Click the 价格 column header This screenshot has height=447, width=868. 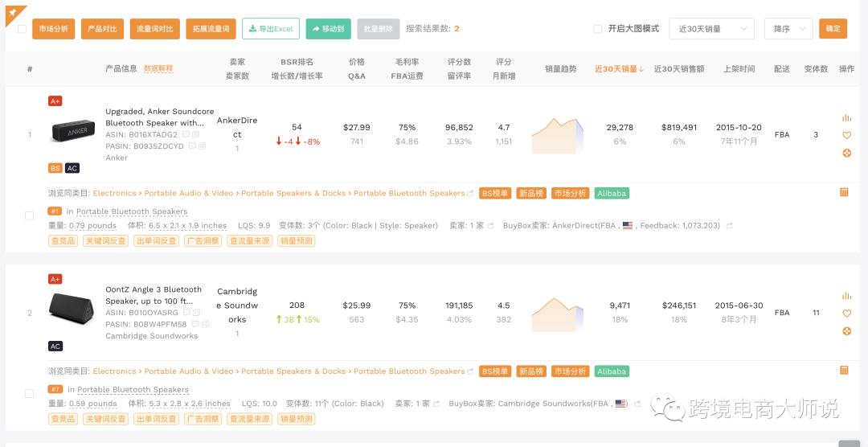click(357, 62)
